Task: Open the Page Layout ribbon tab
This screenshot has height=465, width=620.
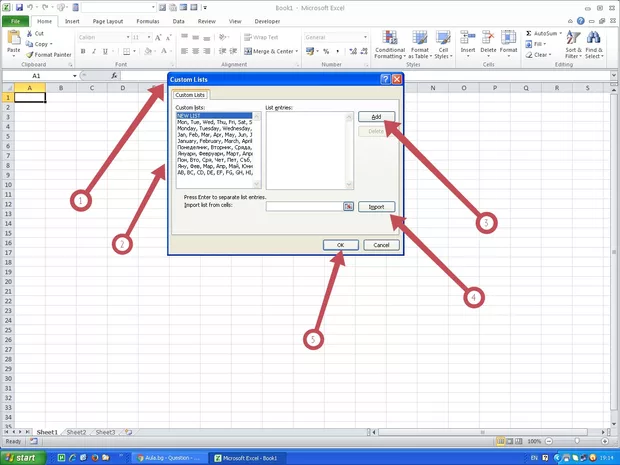Action: 108,20
